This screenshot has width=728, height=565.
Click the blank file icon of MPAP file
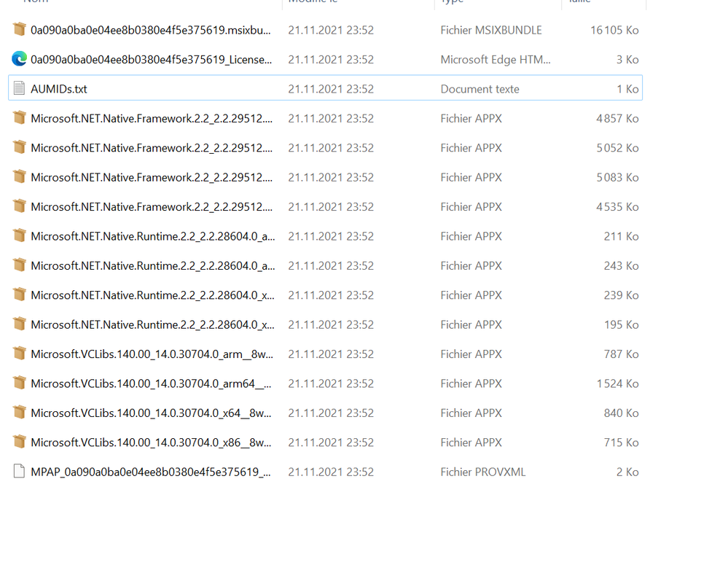pos(20,472)
